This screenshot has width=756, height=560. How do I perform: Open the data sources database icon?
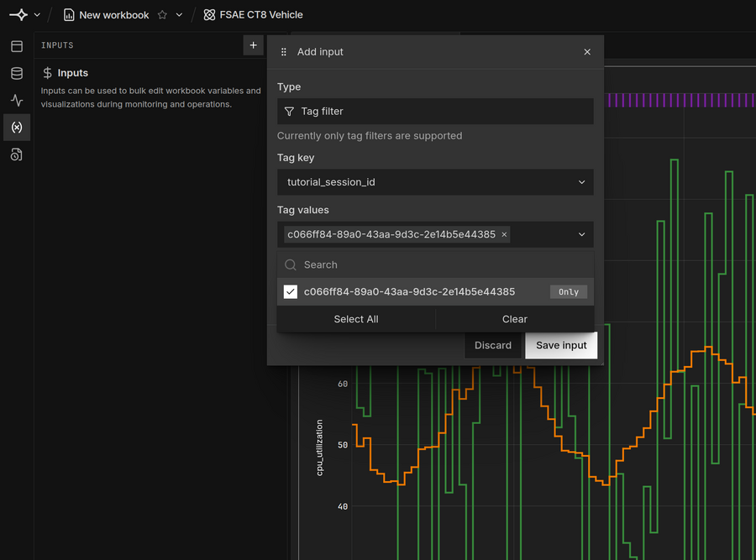(17, 73)
